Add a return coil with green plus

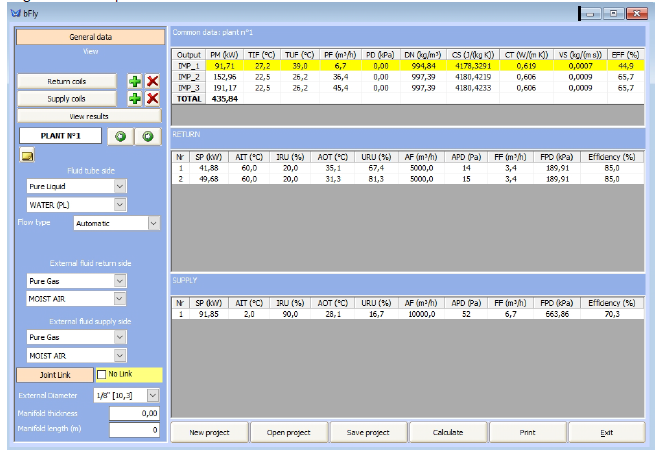pos(134,81)
